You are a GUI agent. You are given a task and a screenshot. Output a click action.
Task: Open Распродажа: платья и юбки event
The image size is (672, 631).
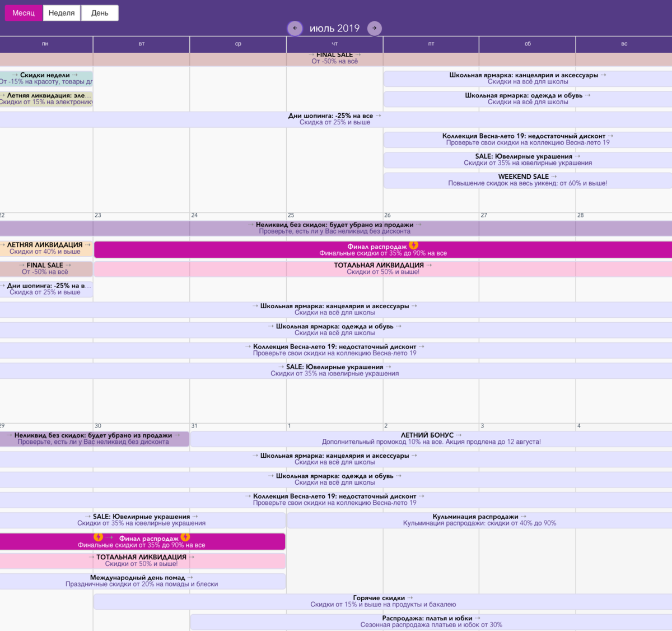pyautogui.click(x=431, y=621)
